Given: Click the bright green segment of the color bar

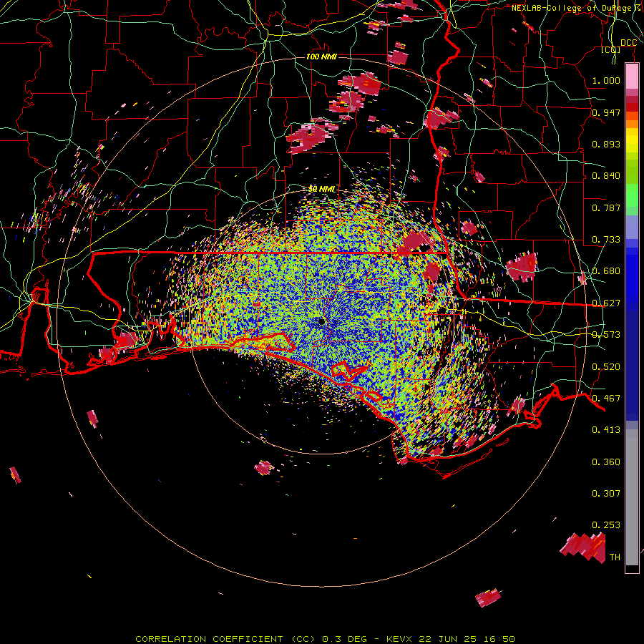Looking at the screenshot, I should pos(632,195).
